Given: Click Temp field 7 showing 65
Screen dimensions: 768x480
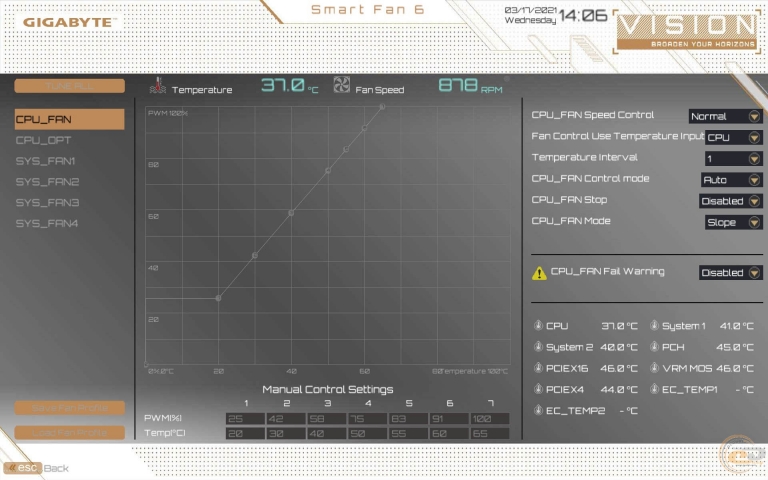Looking at the screenshot, I should click(x=489, y=433).
